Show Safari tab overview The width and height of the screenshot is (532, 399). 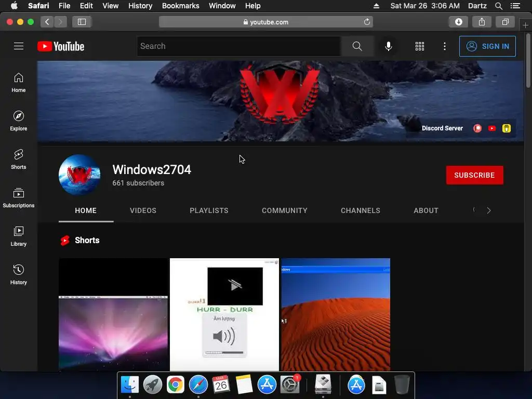coord(505,22)
